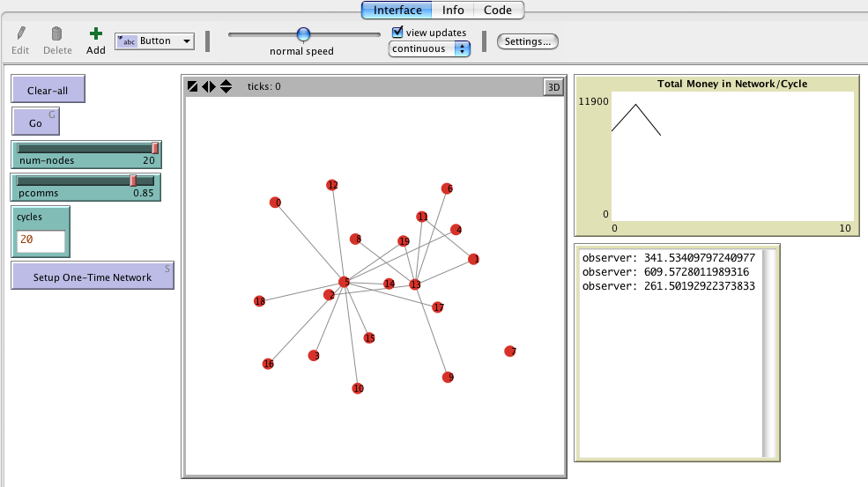868x487 pixels.
Task: Open the Settings... button
Action: [x=528, y=41]
